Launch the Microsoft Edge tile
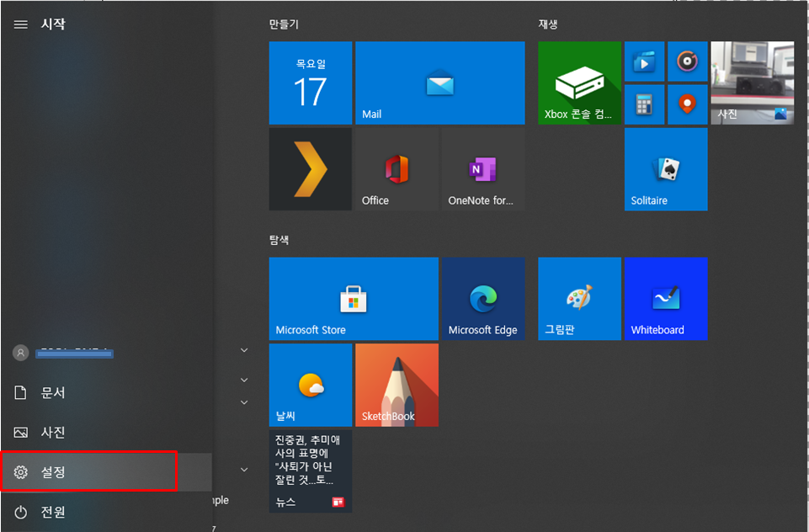Image resolution: width=809 pixels, height=532 pixels. (x=483, y=299)
